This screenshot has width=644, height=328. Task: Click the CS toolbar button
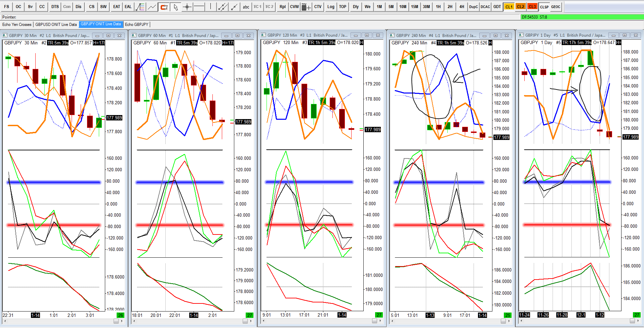(x=92, y=7)
